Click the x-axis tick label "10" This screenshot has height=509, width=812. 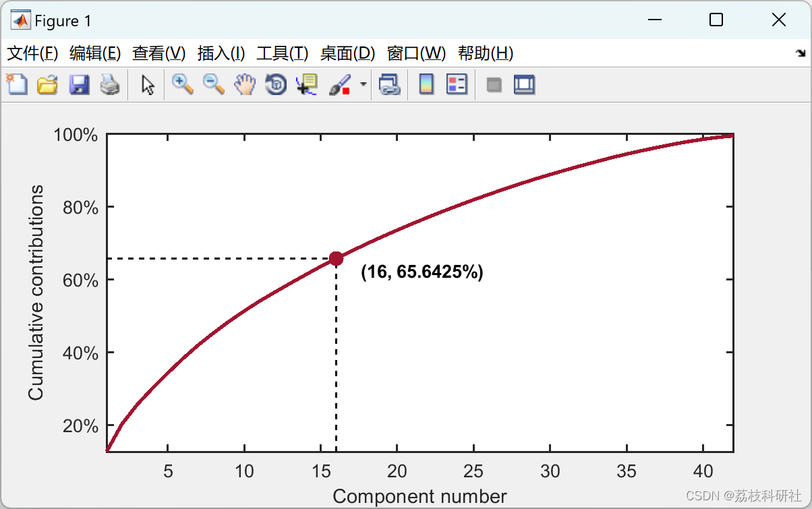[x=244, y=471]
